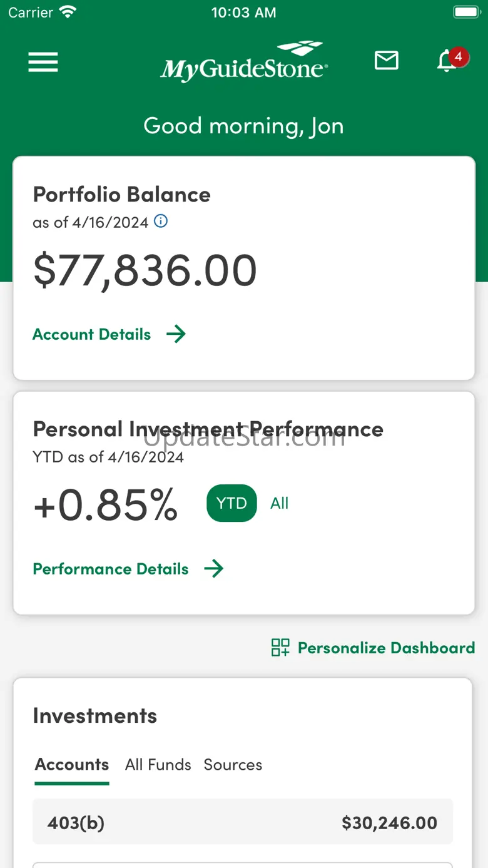Tap the $77,836.00 portfolio balance amount
The width and height of the screenshot is (488, 868).
tap(145, 270)
